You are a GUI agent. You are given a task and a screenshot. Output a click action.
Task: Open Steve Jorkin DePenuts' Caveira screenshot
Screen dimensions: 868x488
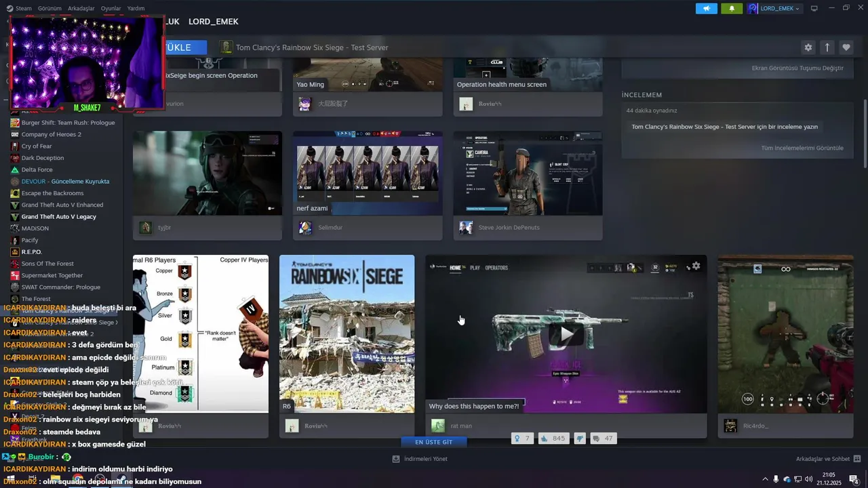click(x=528, y=174)
